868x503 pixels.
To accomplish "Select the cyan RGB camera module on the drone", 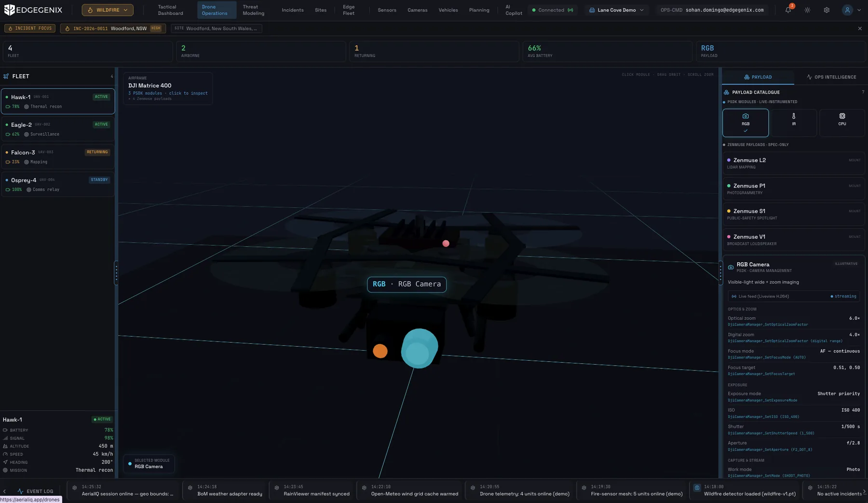I will coord(419,348).
